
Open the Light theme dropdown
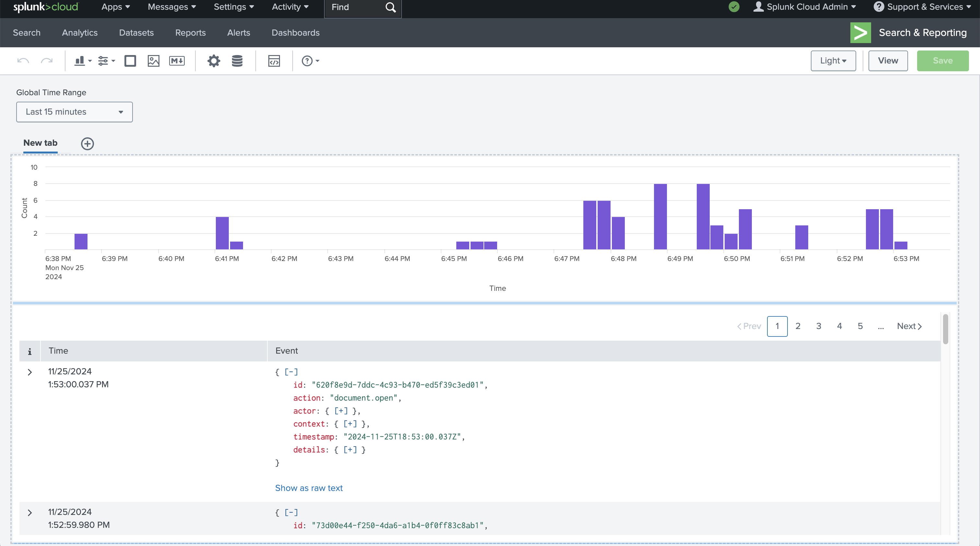click(833, 61)
